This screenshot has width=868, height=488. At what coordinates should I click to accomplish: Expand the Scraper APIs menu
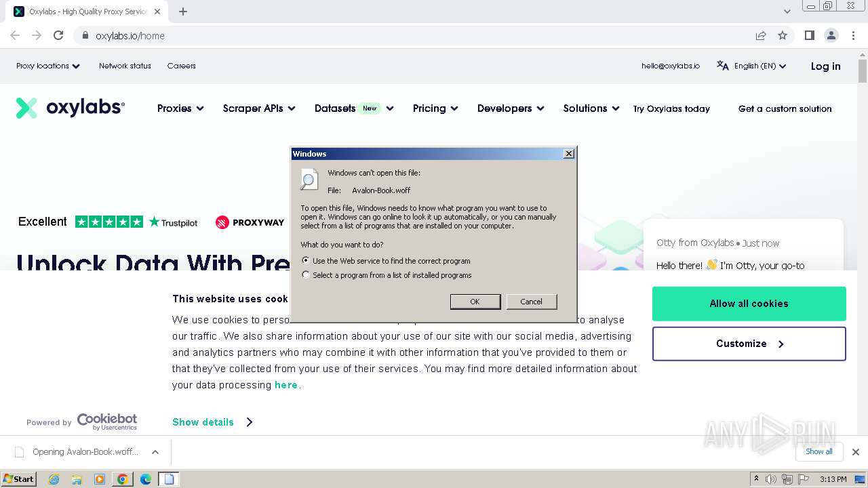pyautogui.click(x=259, y=108)
